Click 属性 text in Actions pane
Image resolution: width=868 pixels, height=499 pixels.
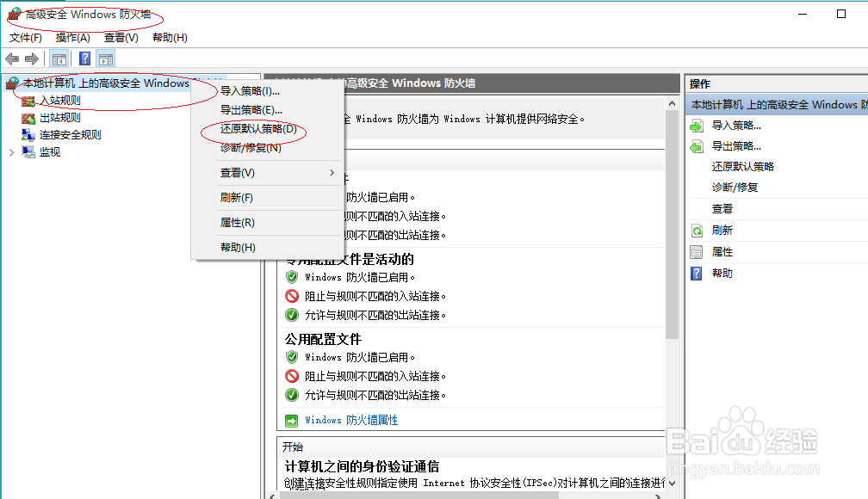coord(722,252)
